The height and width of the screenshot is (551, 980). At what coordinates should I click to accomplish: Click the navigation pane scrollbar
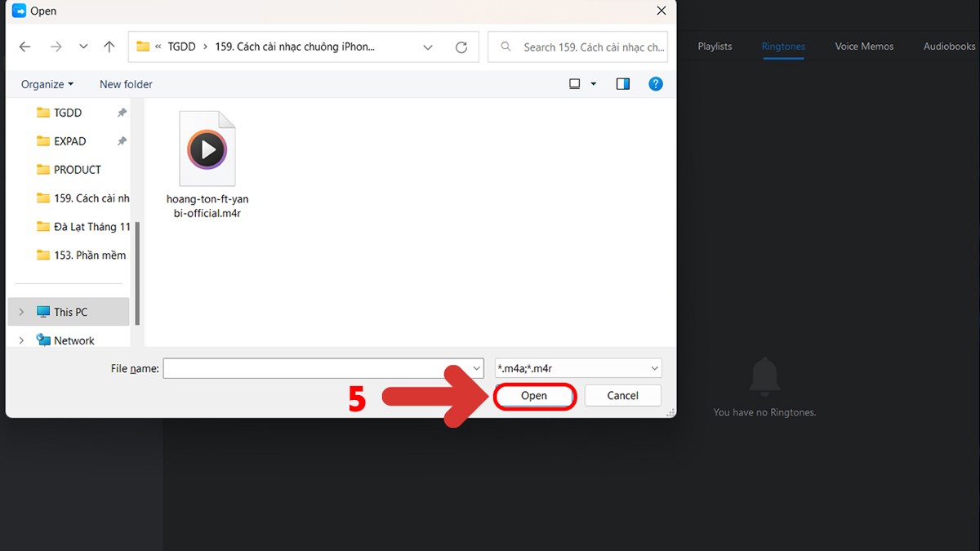[x=137, y=273]
